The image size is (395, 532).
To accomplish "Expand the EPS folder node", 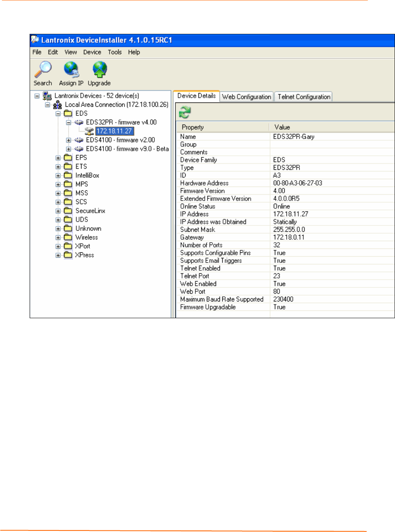I will click(x=58, y=158).
